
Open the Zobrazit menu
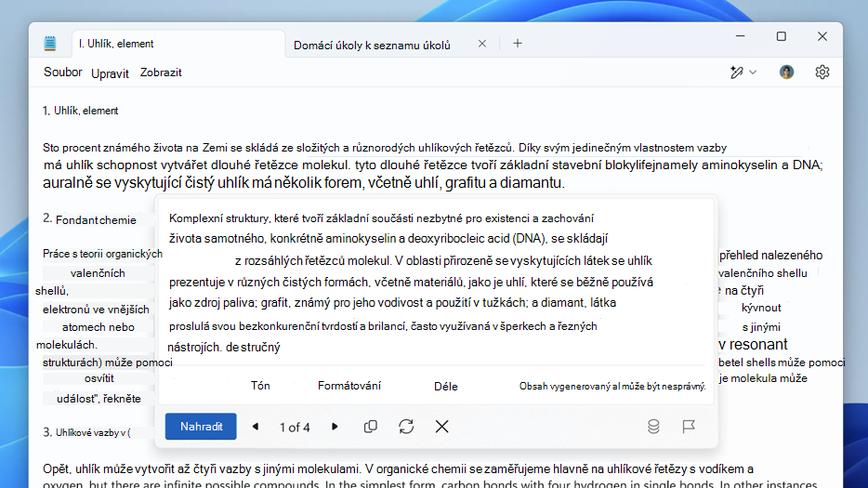(x=161, y=73)
